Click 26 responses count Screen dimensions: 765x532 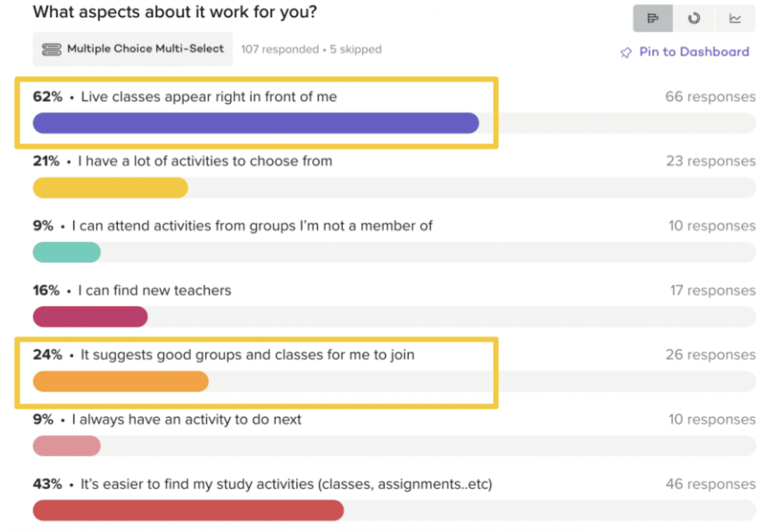(x=710, y=355)
